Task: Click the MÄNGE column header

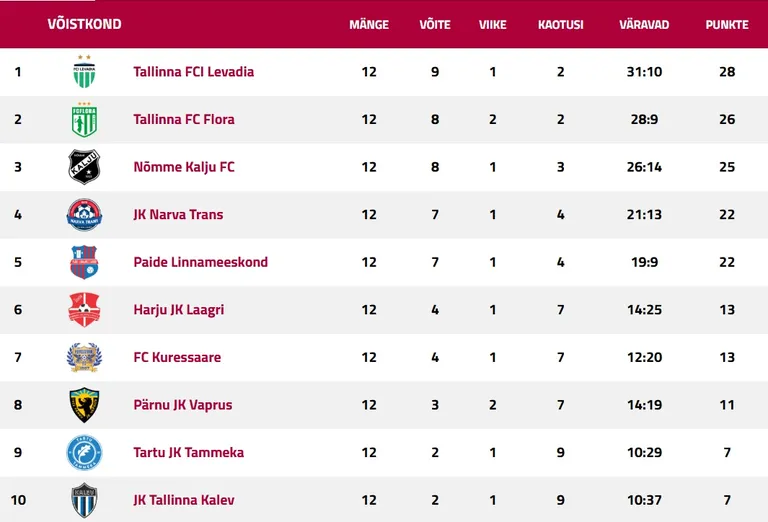Action: click(369, 24)
